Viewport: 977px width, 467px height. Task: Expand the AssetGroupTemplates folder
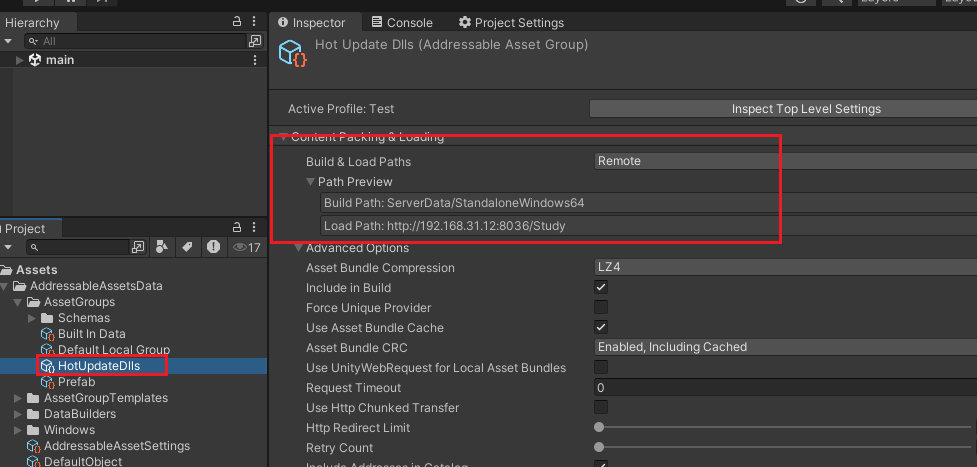[x=19, y=398]
